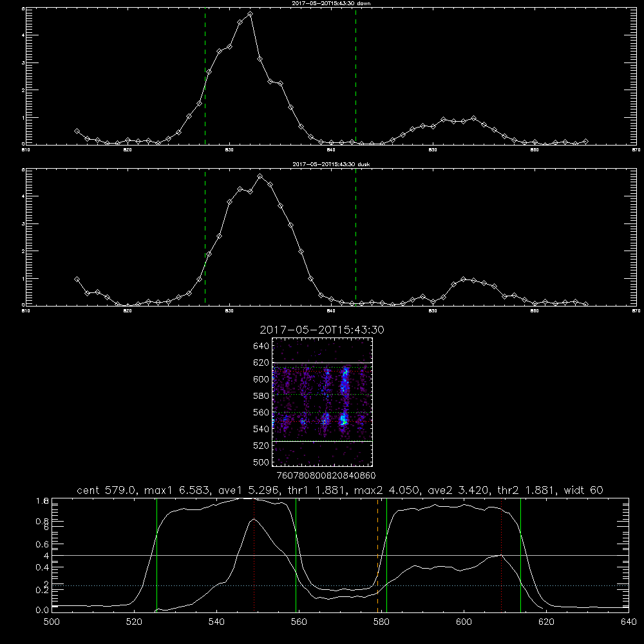Click the bottom plot x-axis label 580

coord(381,622)
